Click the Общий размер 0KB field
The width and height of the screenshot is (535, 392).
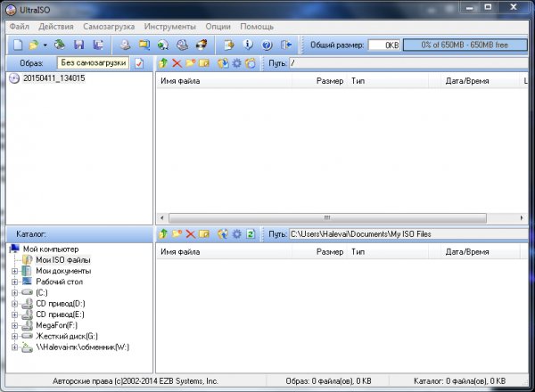click(384, 45)
